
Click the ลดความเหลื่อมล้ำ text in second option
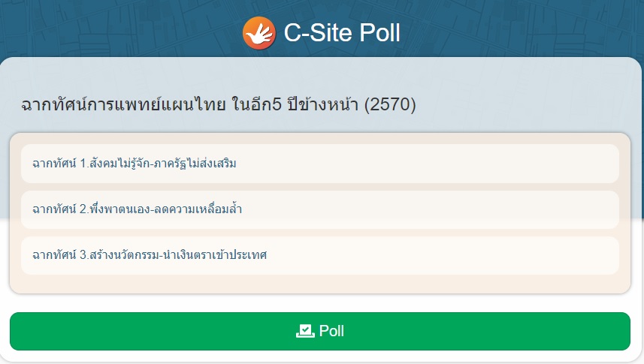(x=198, y=209)
